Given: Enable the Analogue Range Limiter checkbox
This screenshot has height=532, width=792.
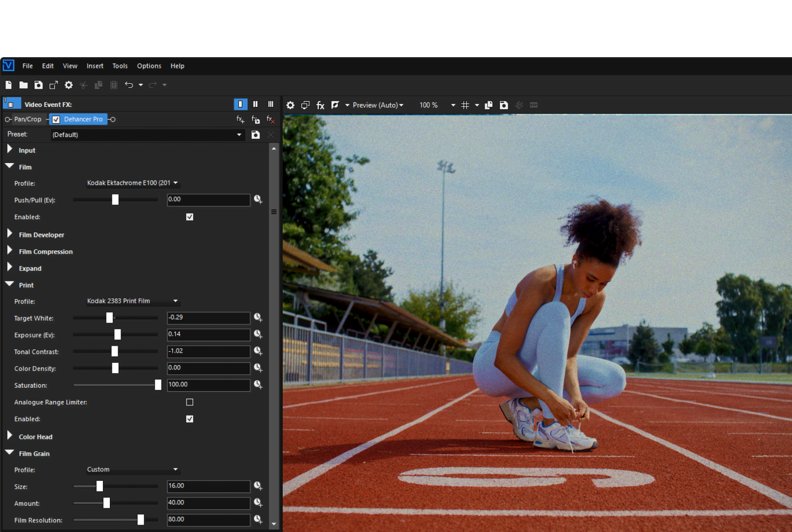Looking at the screenshot, I should point(190,402).
